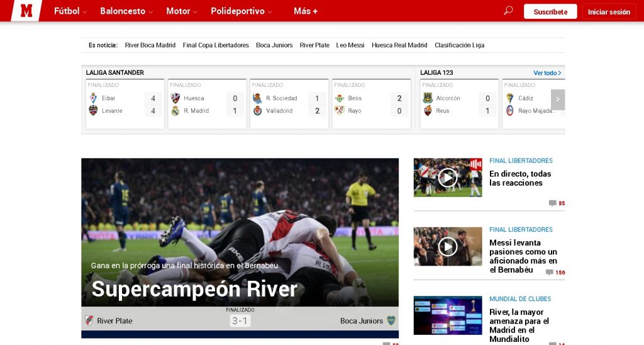Open the Motor menu

click(182, 11)
